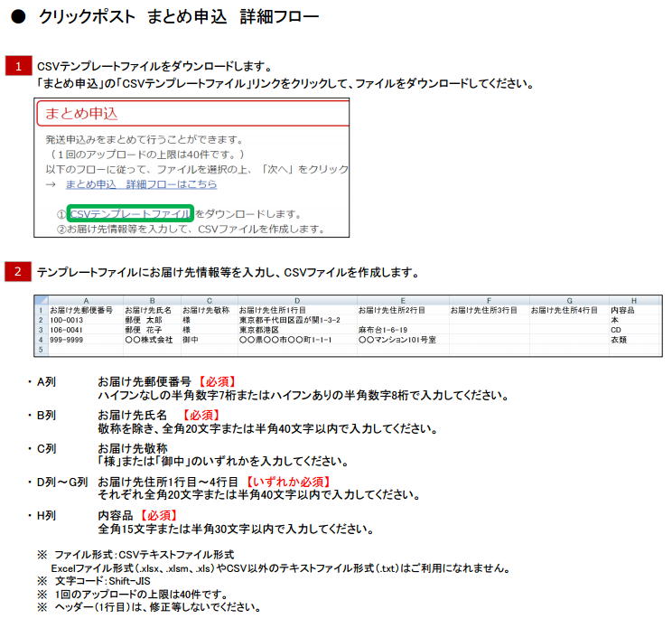Viewport: 672px width, 628px height.
Task: Click the red まとめ申込 panel heading
Action: [x=81, y=114]
